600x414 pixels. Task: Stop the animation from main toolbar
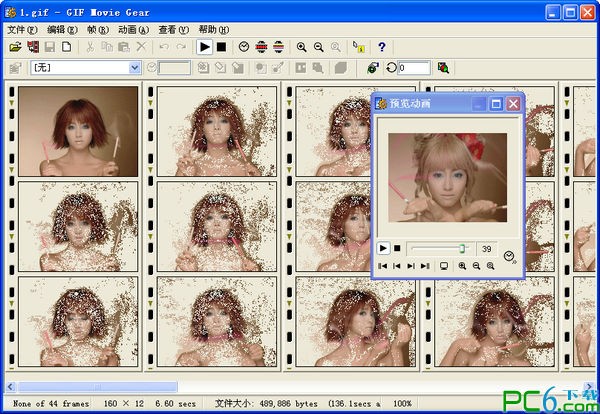click(x=221, y=47)
